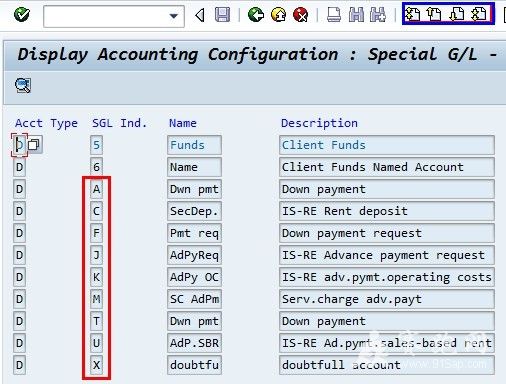Click the 'AdPy OC' name field
The width and height of the screenshot is (506, 384).
(x=194, y=277)
